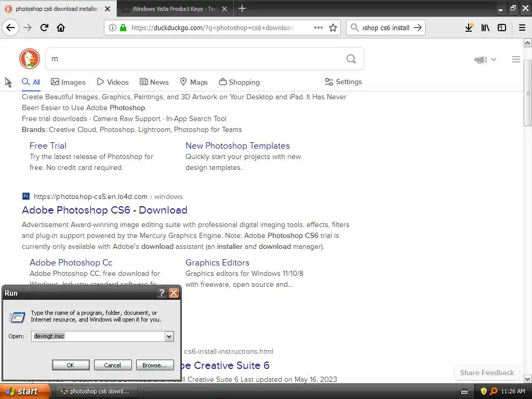Go back with the browser back arrow
The height and width of the screenshot is (399, 532).
tap(10, 28)
